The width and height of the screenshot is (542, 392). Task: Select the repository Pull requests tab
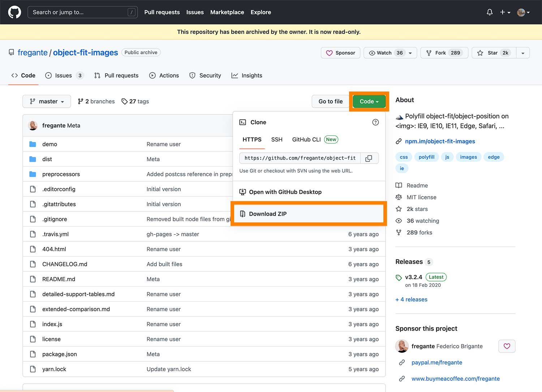(116, 76)
